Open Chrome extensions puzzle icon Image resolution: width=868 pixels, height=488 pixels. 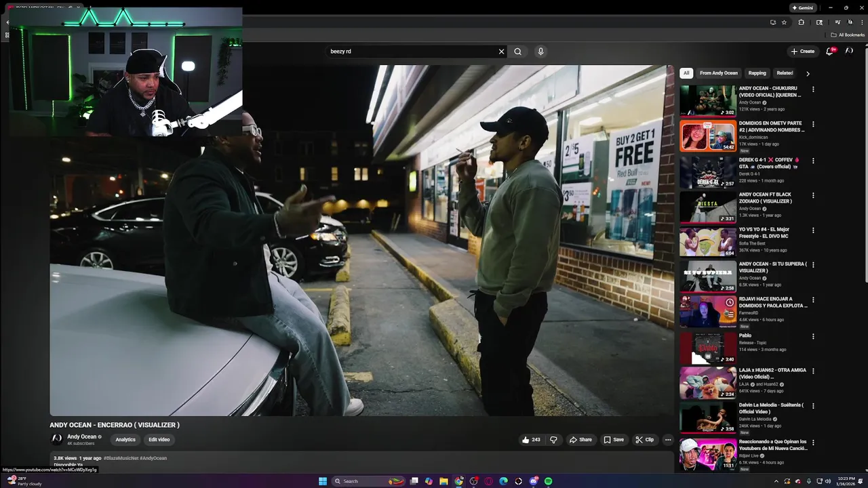tap(801, 22)
